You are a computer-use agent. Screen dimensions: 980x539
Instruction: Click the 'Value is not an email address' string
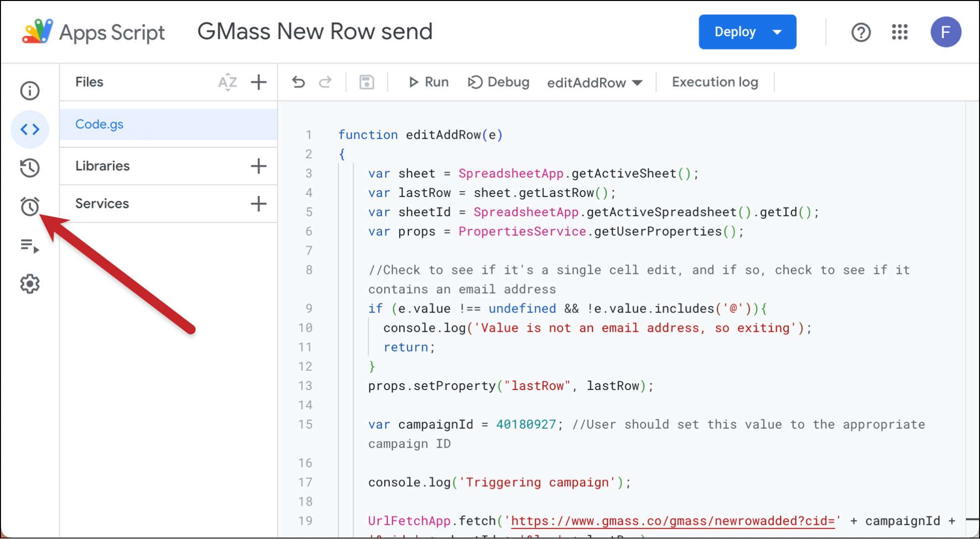[x=635, y=328]
